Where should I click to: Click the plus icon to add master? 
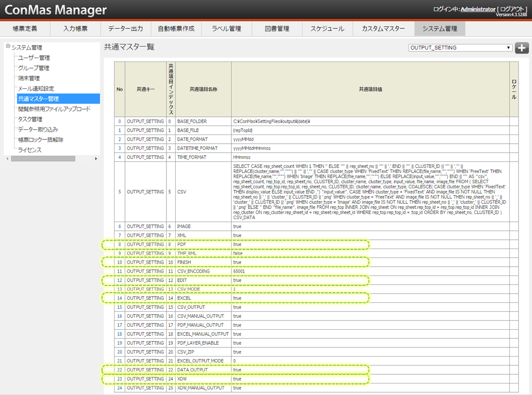coord(521,48)
